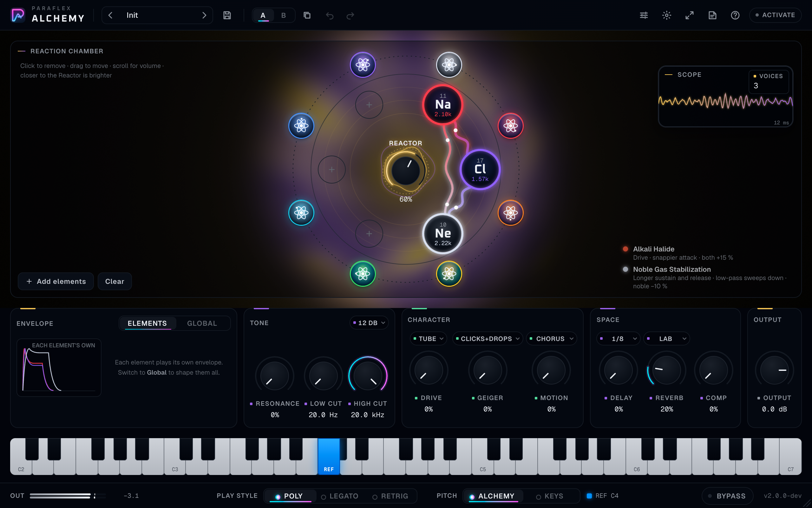812x508 pixels.
Task: Click the copy A to B icon
Action: coord(307,15)
